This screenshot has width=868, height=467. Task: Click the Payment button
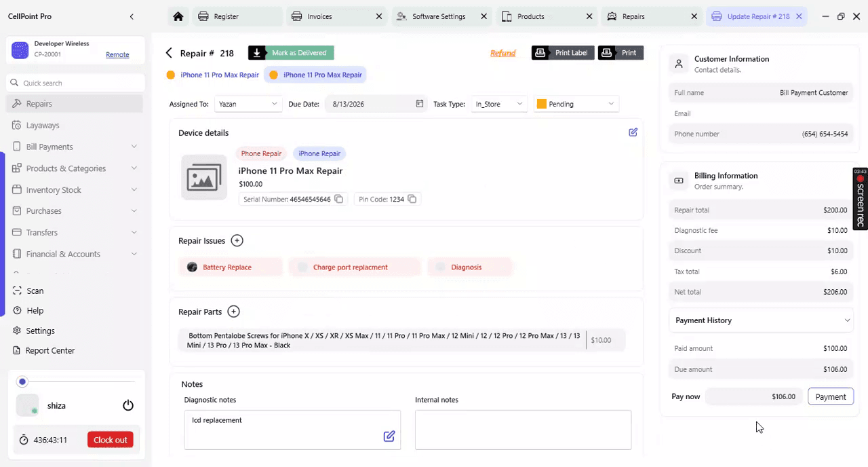831,396
